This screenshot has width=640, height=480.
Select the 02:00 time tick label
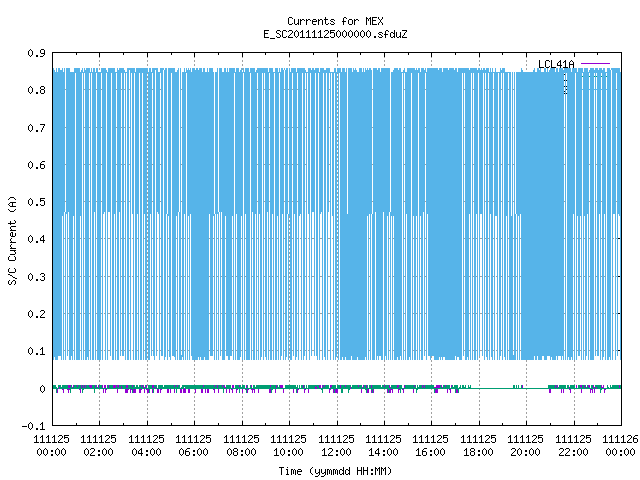coord(98,452)
